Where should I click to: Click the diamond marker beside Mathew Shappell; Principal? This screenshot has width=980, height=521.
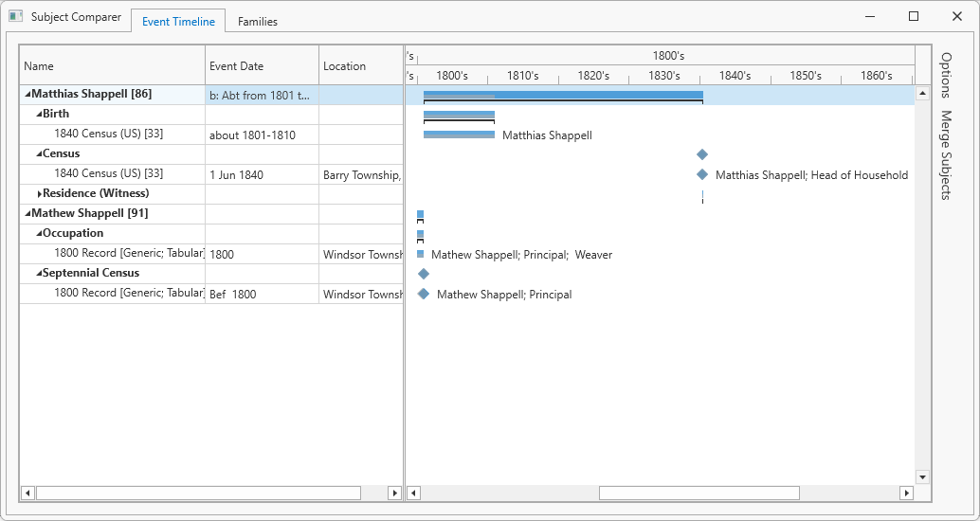pos(424,294)
